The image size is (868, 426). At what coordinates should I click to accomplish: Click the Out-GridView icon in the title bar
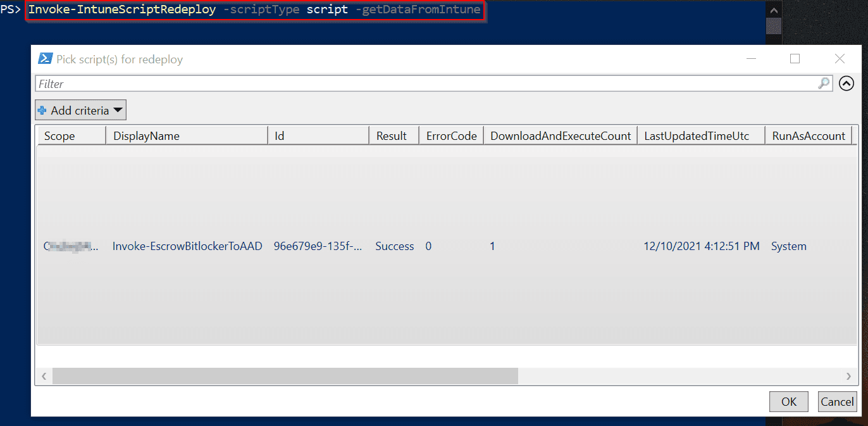point(45,58)
